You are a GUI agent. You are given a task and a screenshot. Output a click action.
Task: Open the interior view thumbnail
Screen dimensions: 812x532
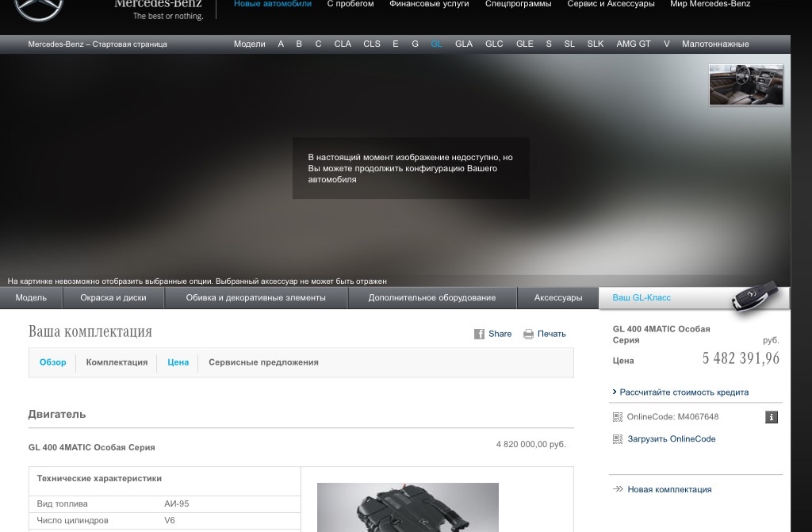click(745, 85)
